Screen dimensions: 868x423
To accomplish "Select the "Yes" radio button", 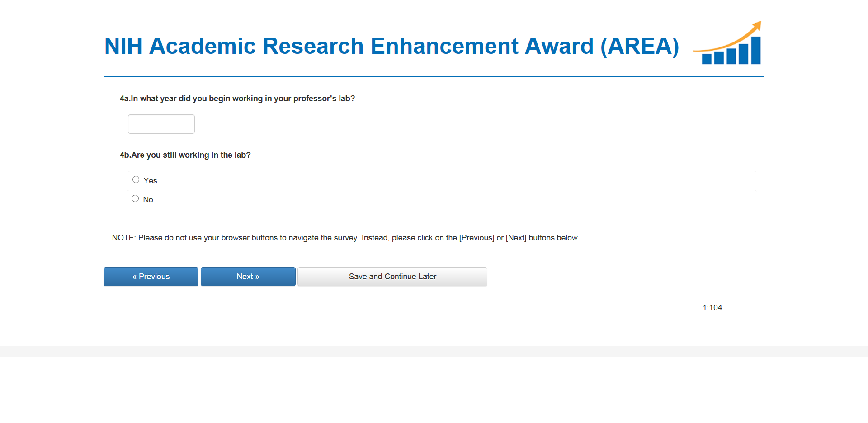I will (x=136, y=180).
